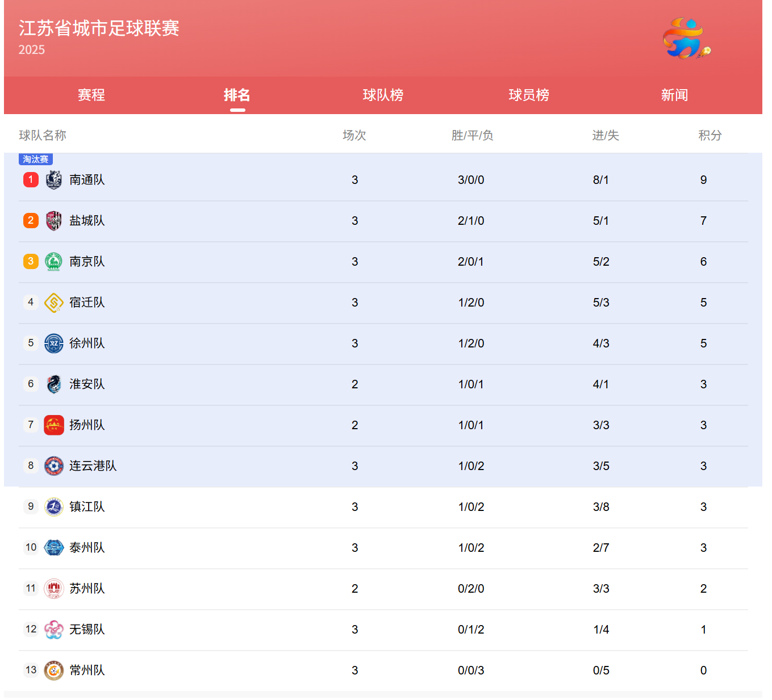Switch to the 球队榜 team stats tab
This screenshot has height=700, width=772.
pyautogui.click(x=383, y=95)
